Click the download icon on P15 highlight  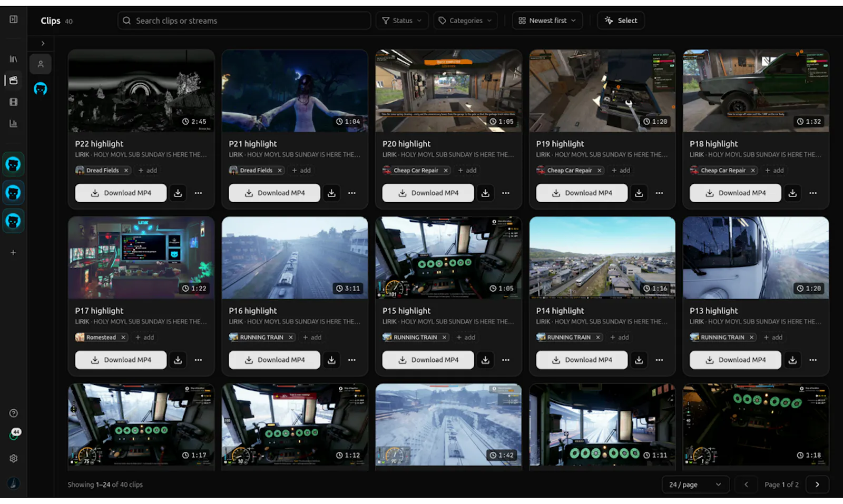[x=485, y=360]
